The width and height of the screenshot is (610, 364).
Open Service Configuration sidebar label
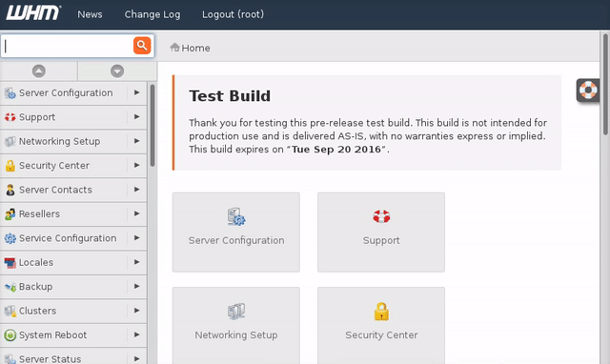click(x=68, y=238)
